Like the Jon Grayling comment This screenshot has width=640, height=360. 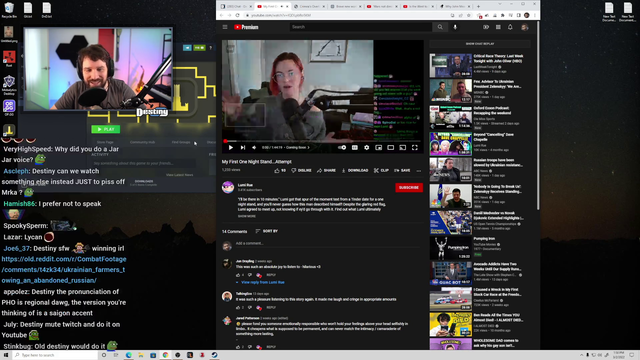238,275
